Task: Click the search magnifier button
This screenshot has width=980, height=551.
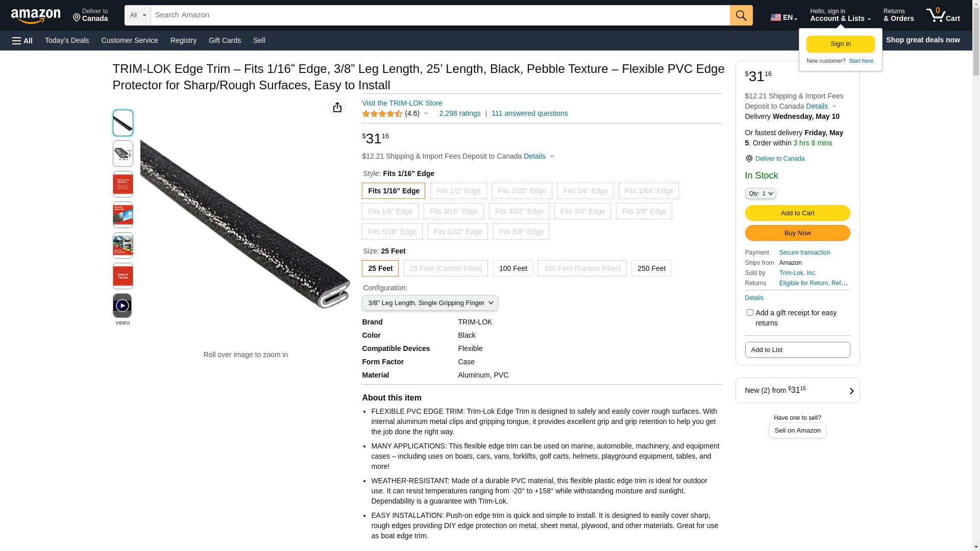Action: point(741,15)
